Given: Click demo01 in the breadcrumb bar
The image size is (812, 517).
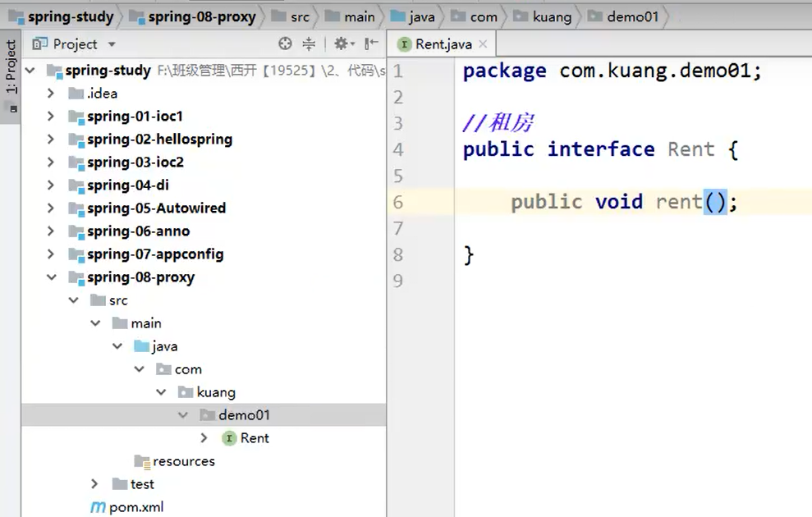Looking at the screenshot, I should 632,16.
